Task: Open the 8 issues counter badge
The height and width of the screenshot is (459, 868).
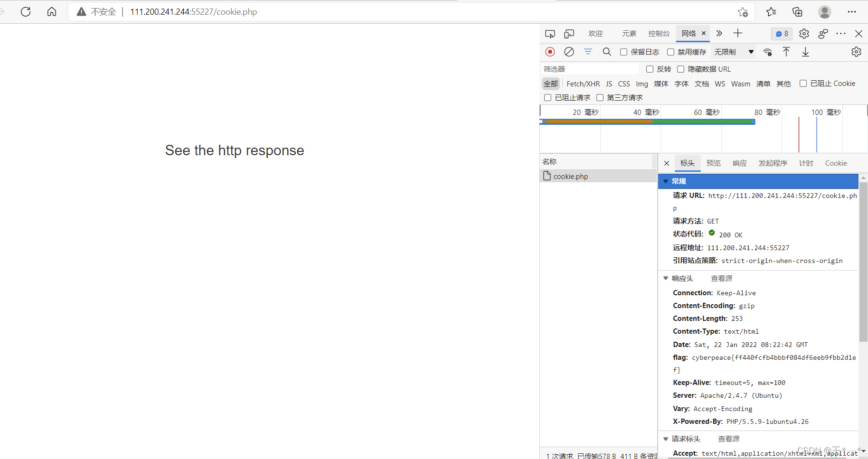Action: 782,34
